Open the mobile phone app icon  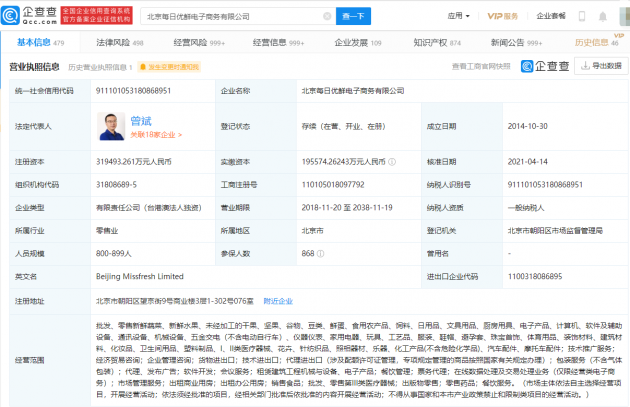(581, 16)
